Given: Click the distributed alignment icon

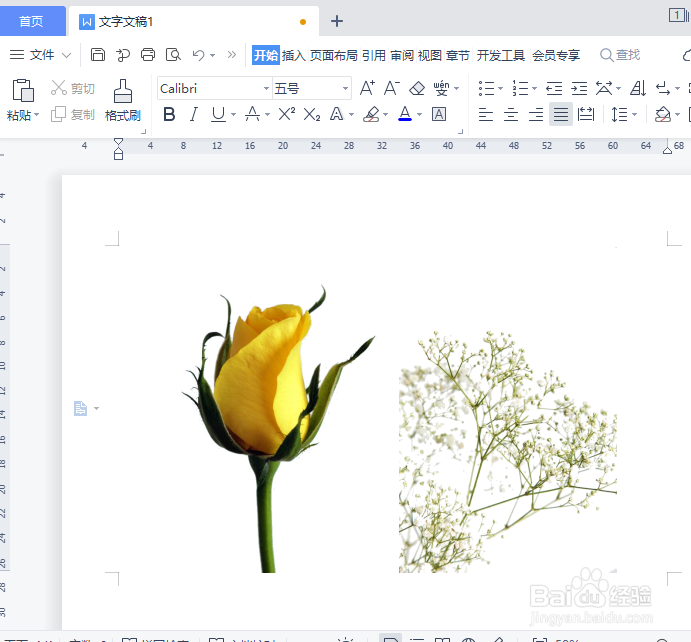Looking at the screenshot, I should coord(586,115).
